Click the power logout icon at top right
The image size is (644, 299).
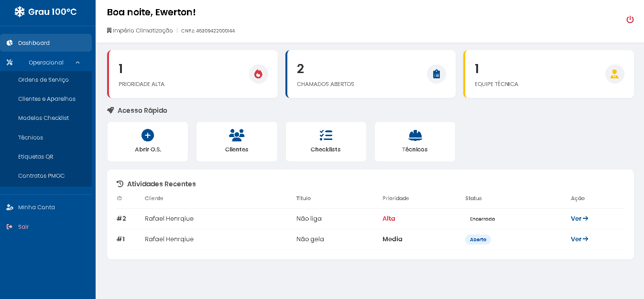(x=630, y=20)
